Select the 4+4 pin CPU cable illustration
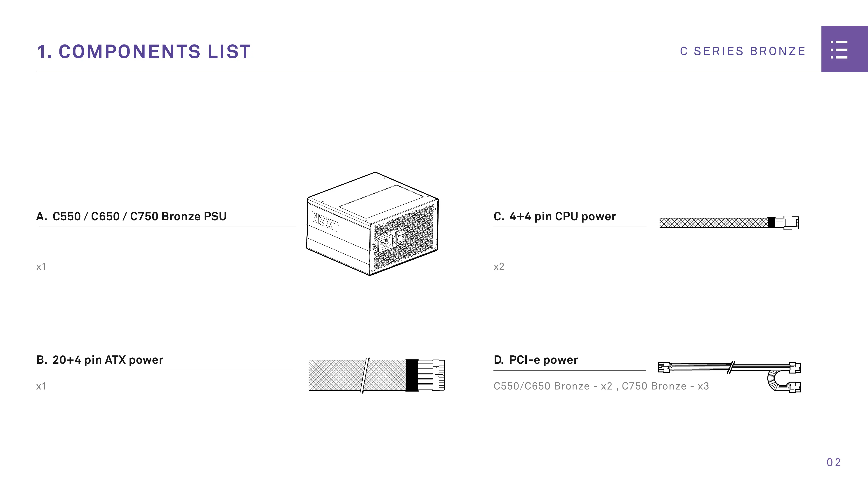Screen dimensions: 868x488 coord(729,223)
